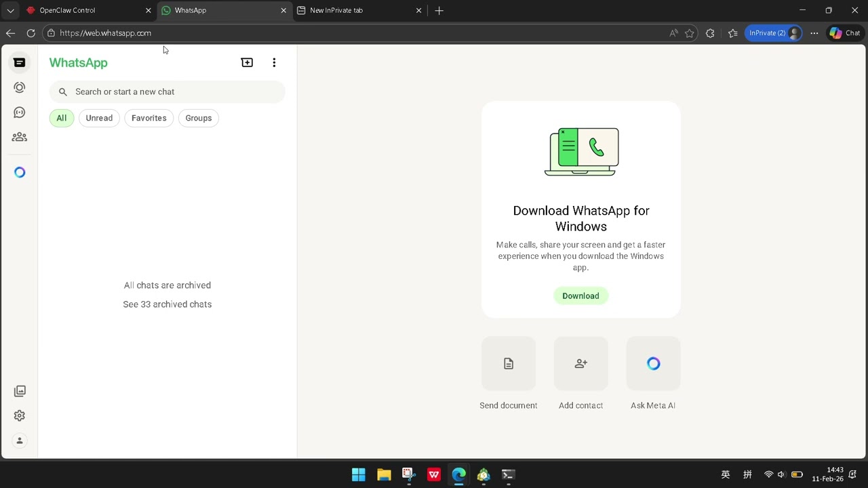
Task: Open the Media gallery icon in the sidebar
Action: pos(20,391)
